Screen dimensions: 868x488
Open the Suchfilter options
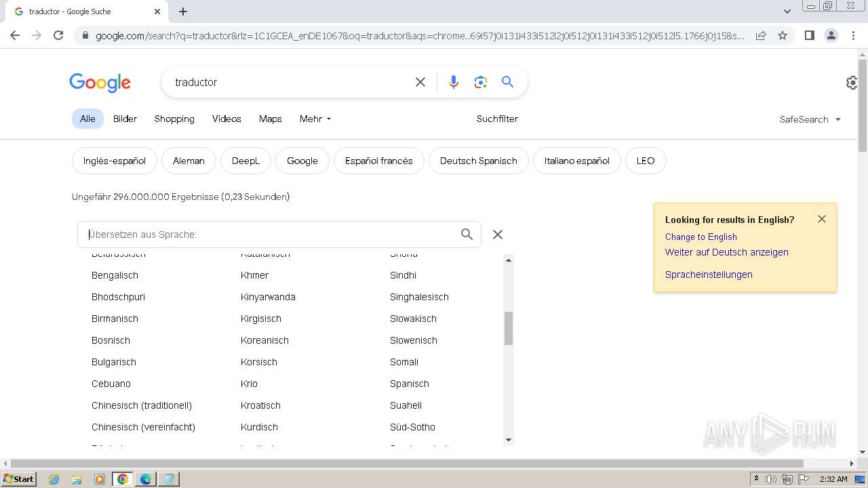click(497, 119)
